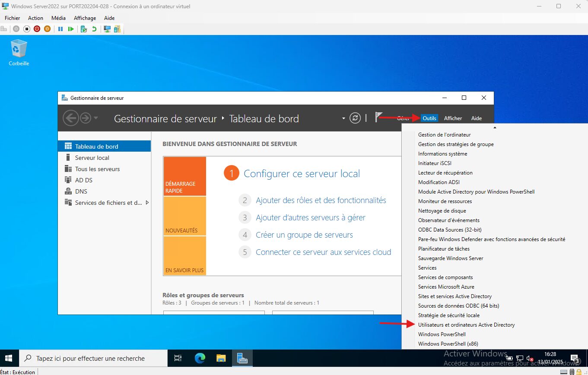Viewport: 588px width, 375px height.
Task: Click the power plug tray icon
Action: 509,358
